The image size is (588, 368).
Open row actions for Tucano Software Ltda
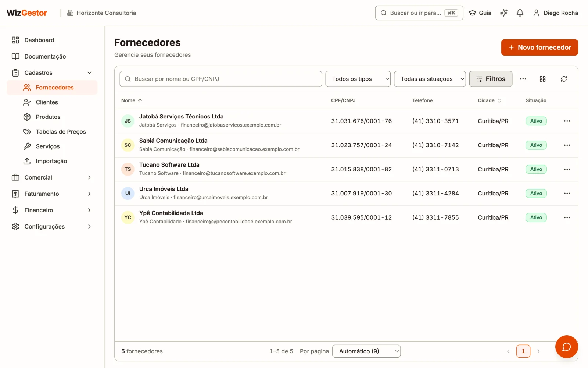567,169
